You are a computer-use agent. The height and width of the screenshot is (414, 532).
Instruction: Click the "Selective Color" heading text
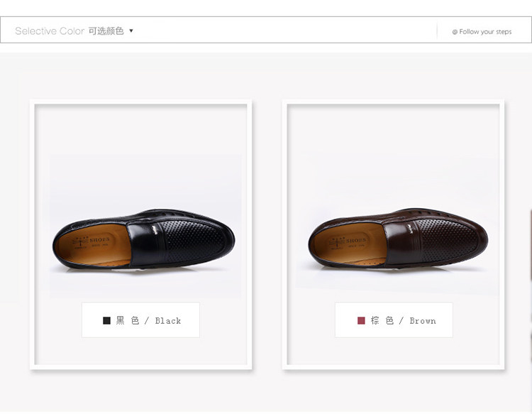click(x=50, y=31)
